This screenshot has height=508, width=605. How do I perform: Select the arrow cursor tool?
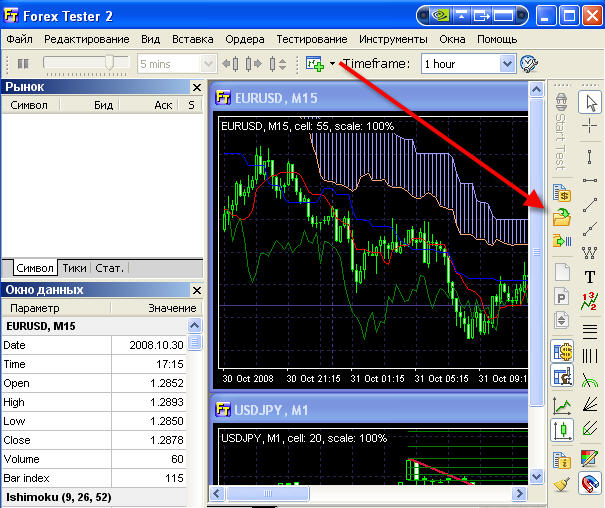(590, 103)
